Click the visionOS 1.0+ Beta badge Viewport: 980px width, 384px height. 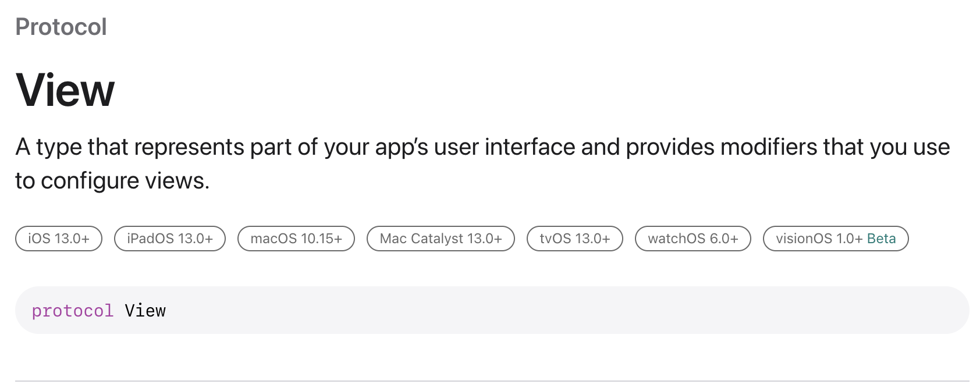(x=836, y=239)
